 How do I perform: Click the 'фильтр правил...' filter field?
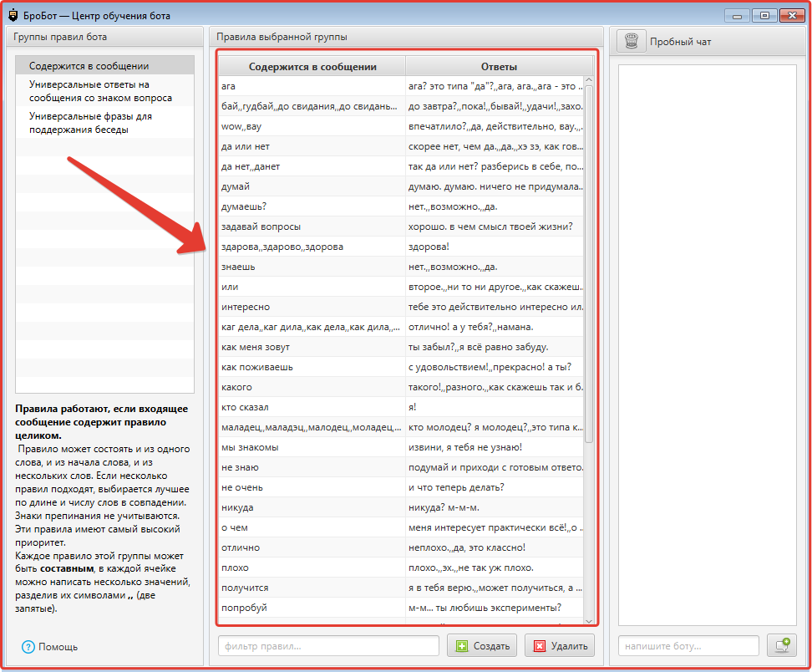point(328,646)
